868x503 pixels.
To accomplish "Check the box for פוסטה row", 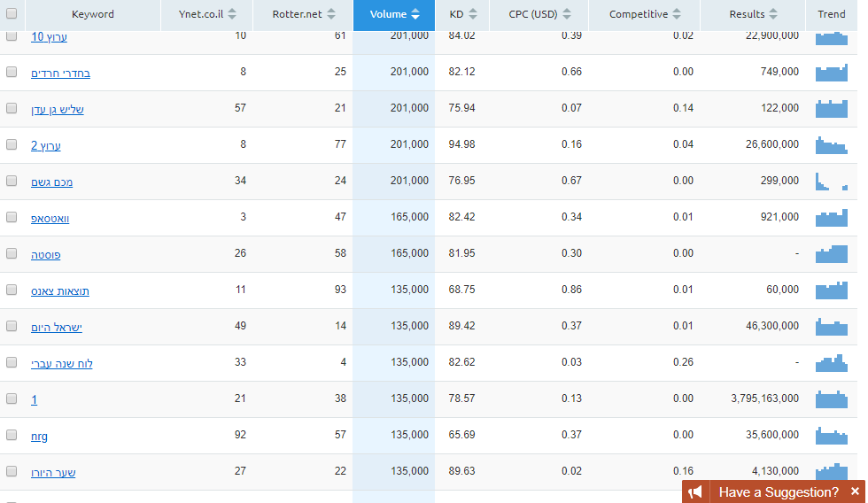I will (12, 253).
